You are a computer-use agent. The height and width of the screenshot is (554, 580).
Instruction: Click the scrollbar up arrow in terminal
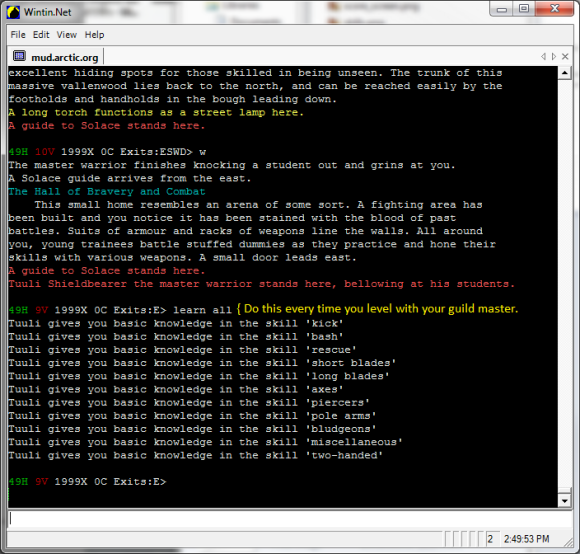click(x=564, y=73)
